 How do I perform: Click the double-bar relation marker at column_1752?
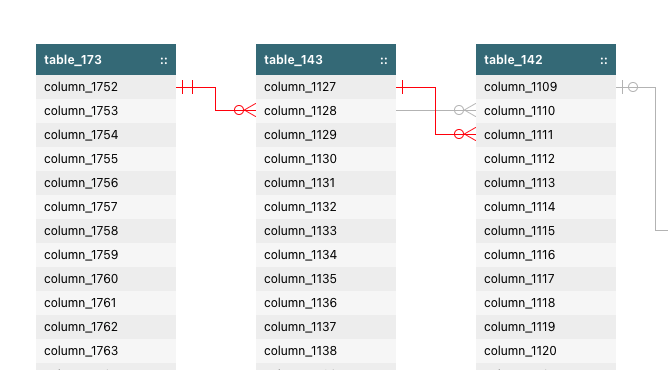tap(187, 87)
